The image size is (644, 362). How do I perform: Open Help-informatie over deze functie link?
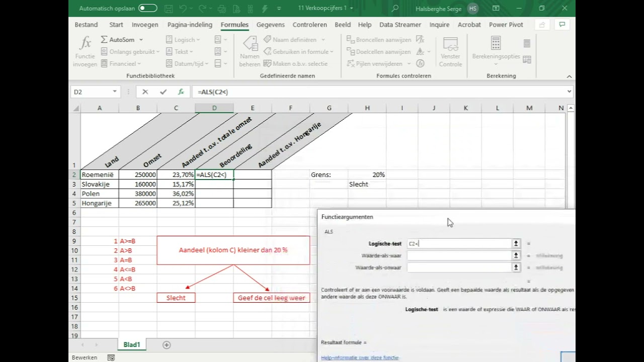point(360,358)
